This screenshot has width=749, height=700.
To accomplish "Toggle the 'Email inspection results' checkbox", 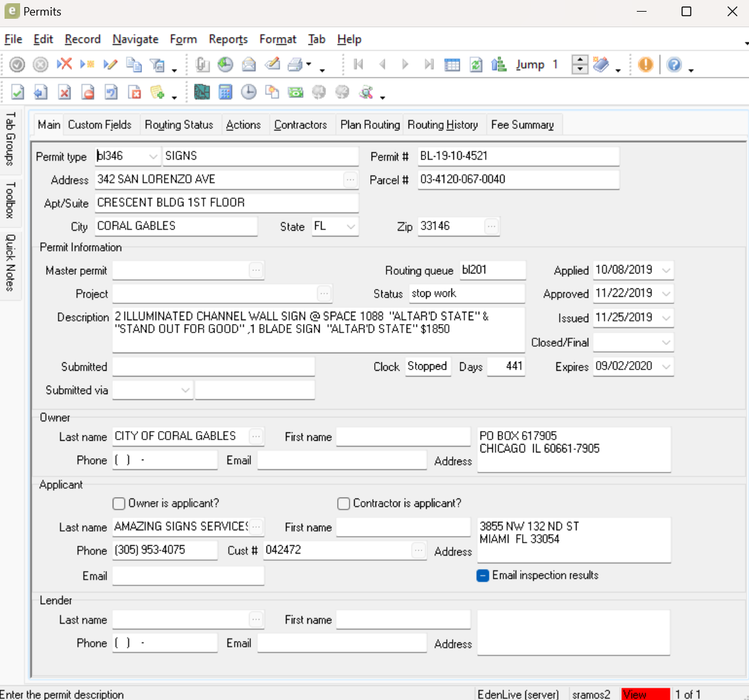I will [482, 576].
